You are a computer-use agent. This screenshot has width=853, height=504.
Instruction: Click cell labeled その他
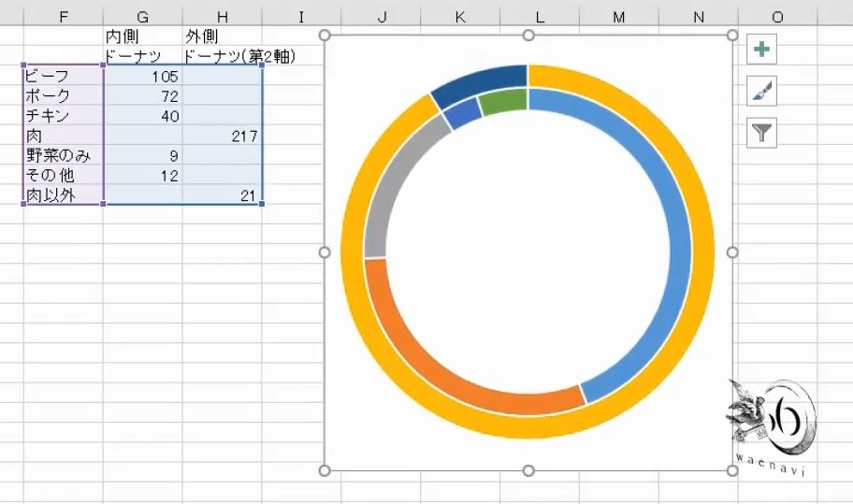(63, 176)
